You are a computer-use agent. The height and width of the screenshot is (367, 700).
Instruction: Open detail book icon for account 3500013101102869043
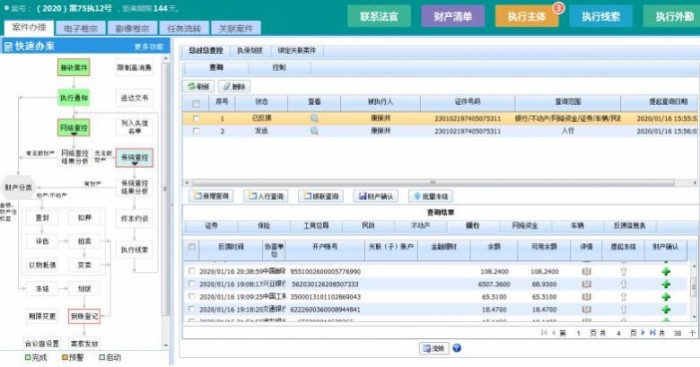coord(586,296)
